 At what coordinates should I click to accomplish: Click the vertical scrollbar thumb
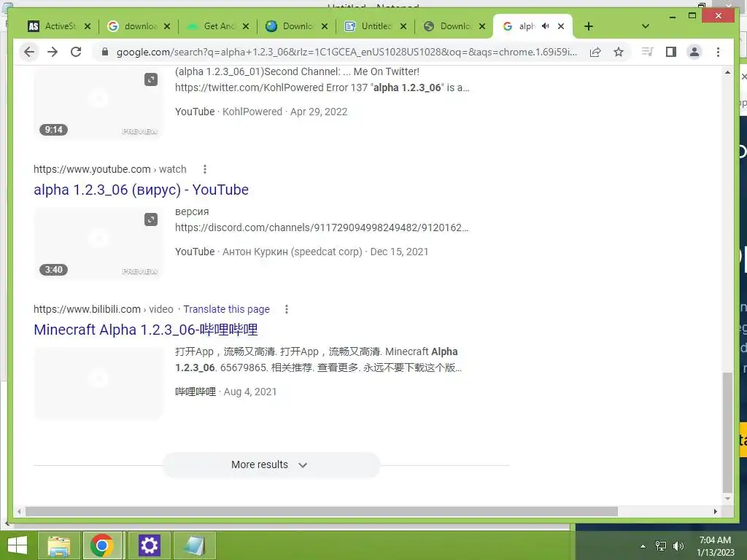point(727,432)
